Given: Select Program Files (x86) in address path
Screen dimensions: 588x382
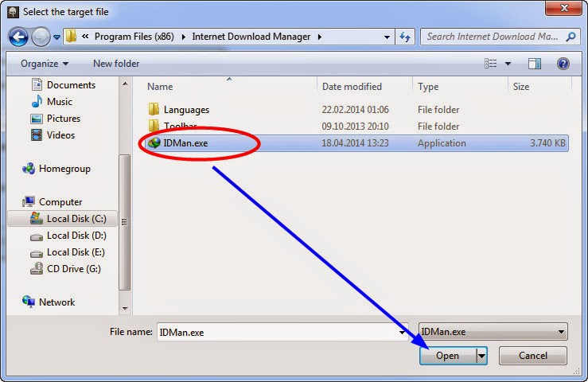Looking at the screenshot, I should coord(134,37).
